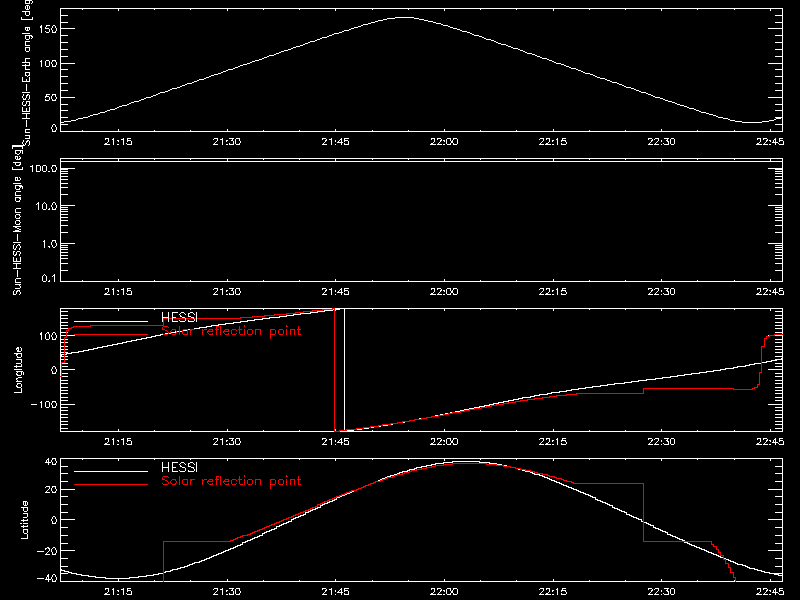Screen dimensions: 800x600
Task: Click the Sun-HESSI-Earth angle axis title
Action: click(x=27, y=72)
